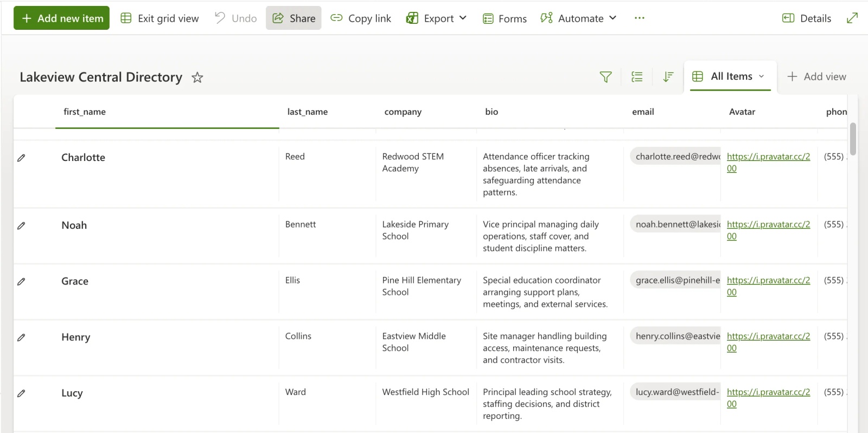
Task: Select the Ellis last name cell
Action: tap(328, 292)
